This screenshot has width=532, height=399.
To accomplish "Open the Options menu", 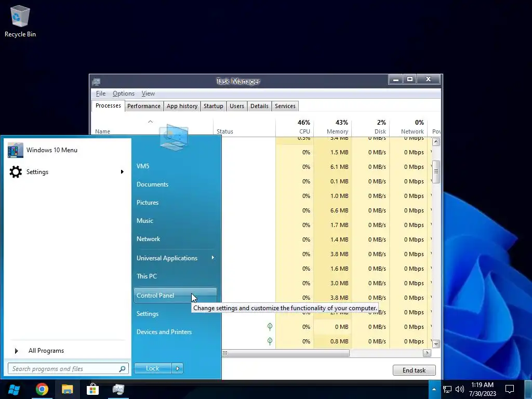I will coord(124,94).
